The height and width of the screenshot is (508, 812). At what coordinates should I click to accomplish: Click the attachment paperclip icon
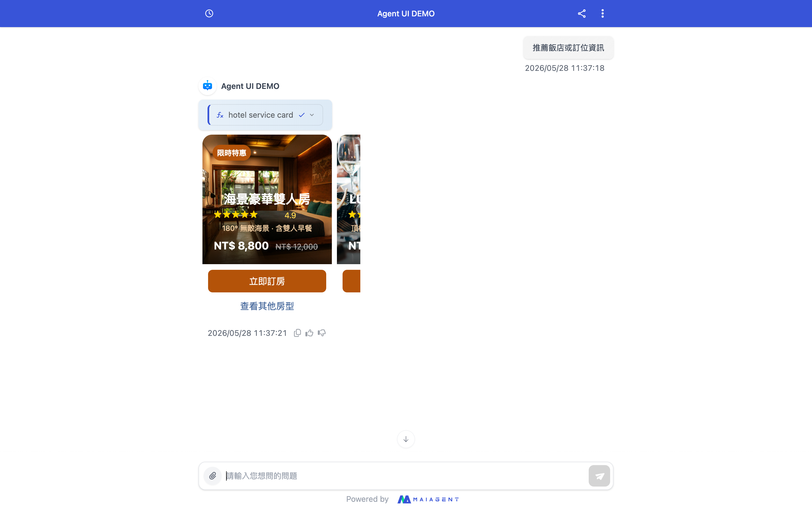tap(213, 476)
